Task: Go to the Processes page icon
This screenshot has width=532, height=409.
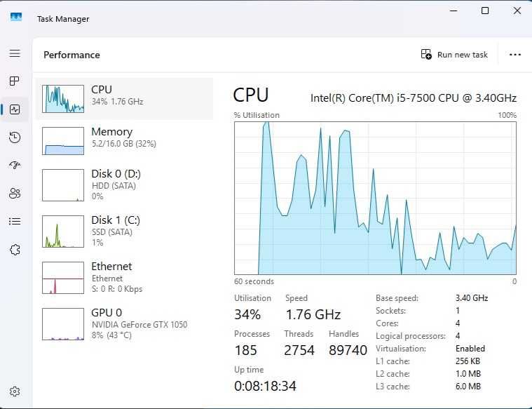Action: coord(15,81)
